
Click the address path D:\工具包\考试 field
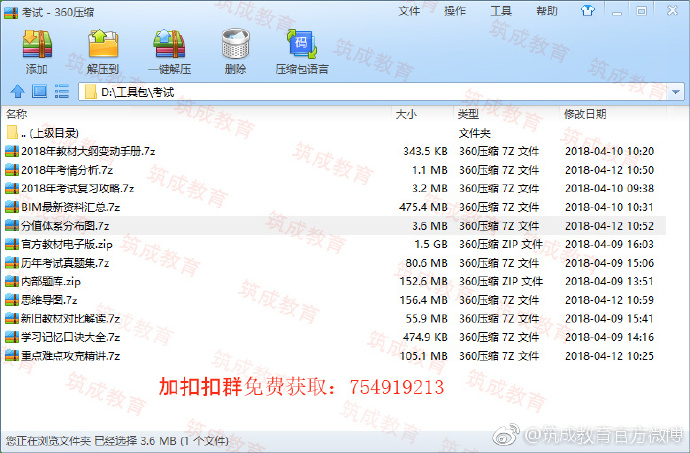(381, 92)
